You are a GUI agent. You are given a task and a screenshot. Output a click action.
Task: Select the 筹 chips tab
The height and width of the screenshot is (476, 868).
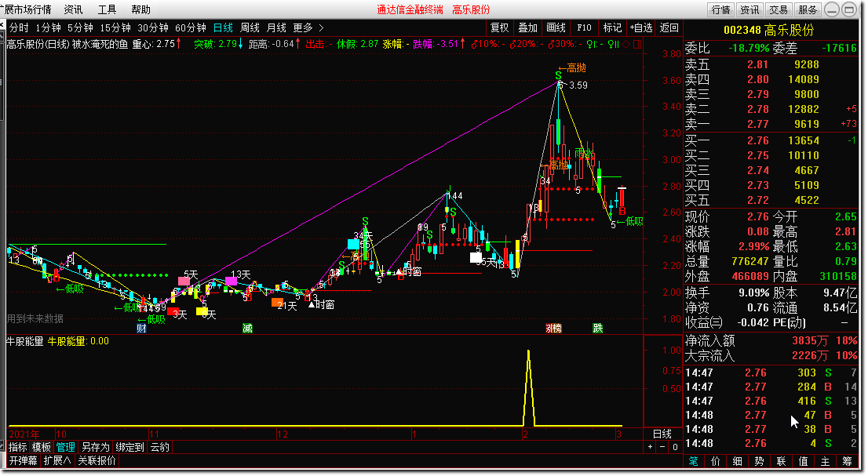point(847,461)
